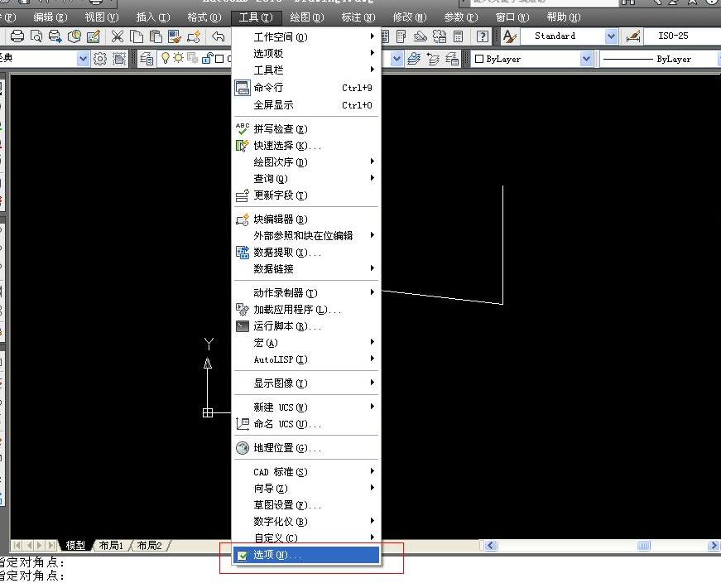Toggle layer on/off lightbulb icon
721x588 pixels.
pyautogui.click(x=165, y=58)
